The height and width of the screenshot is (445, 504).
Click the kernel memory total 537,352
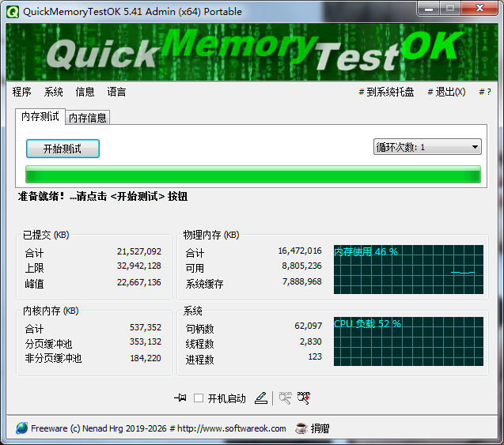point(146,327)
